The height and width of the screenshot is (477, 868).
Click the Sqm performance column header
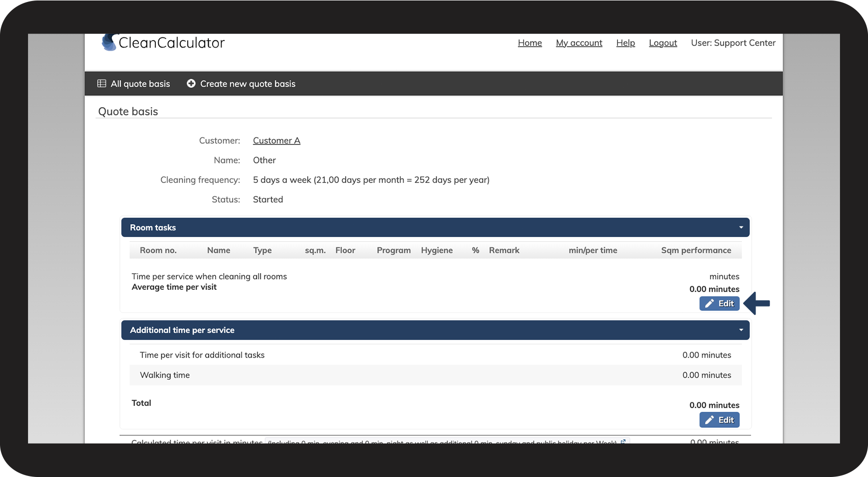tap(696, 250)
